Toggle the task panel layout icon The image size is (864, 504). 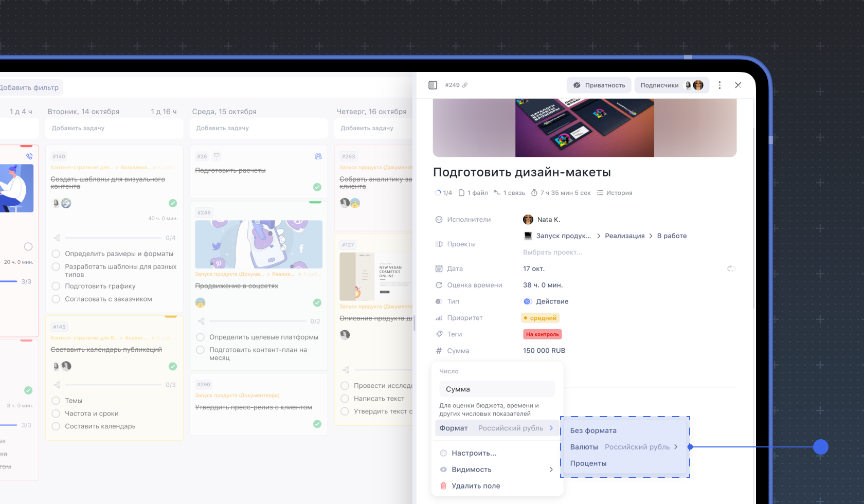tap(433, 85)
